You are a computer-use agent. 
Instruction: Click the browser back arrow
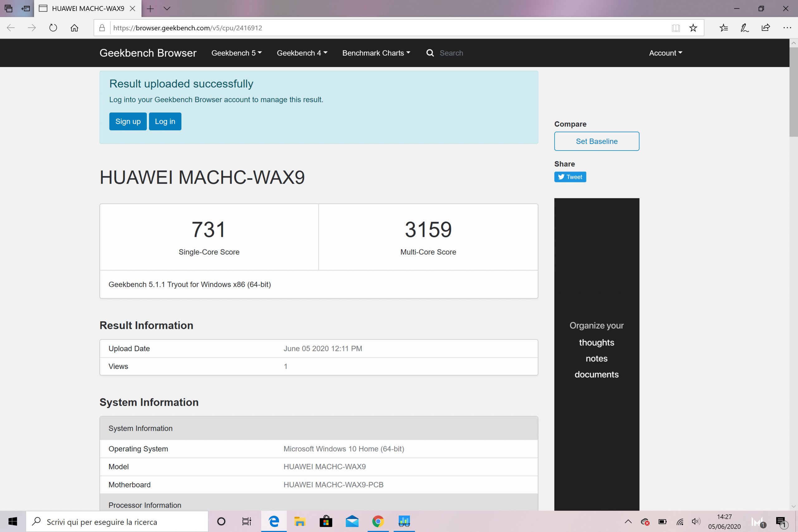(x=11, y=28)
